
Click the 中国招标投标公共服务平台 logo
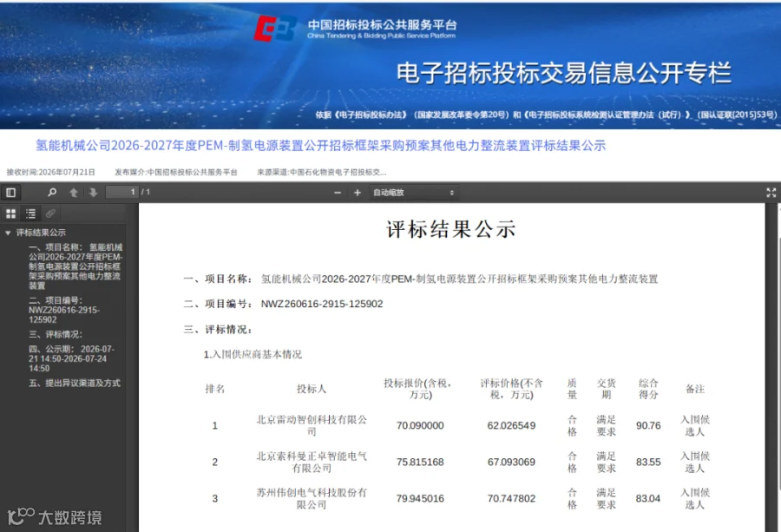tap(355, 28)
